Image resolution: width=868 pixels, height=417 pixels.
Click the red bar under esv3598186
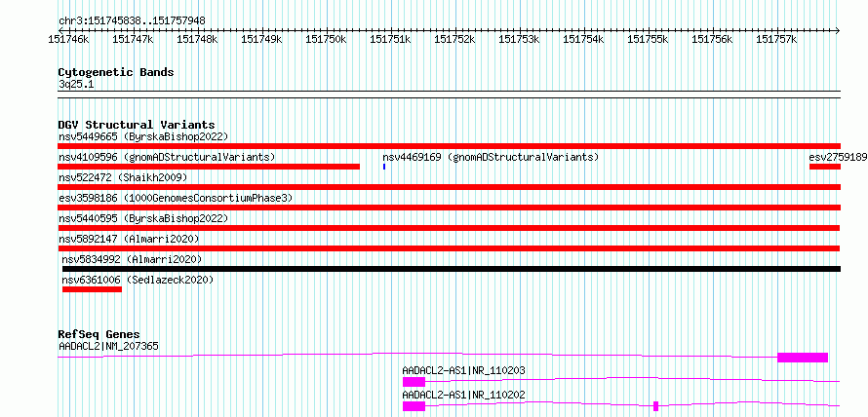coord(449,208)
